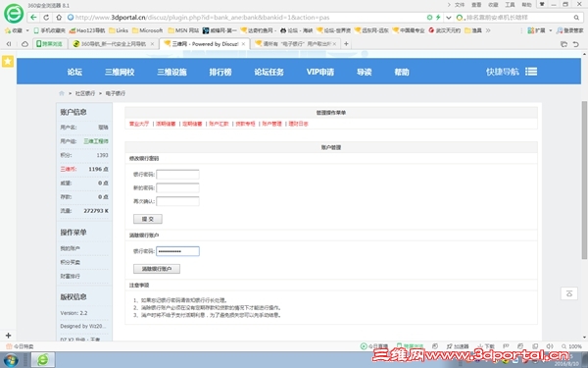This screenshot has width=588, height=368.
Task: Click the green 360 browser logo
Action: (x=14, y=14)
